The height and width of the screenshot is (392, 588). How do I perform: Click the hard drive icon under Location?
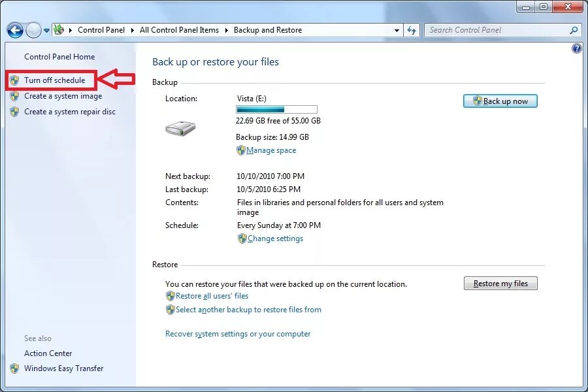point(180,128)
